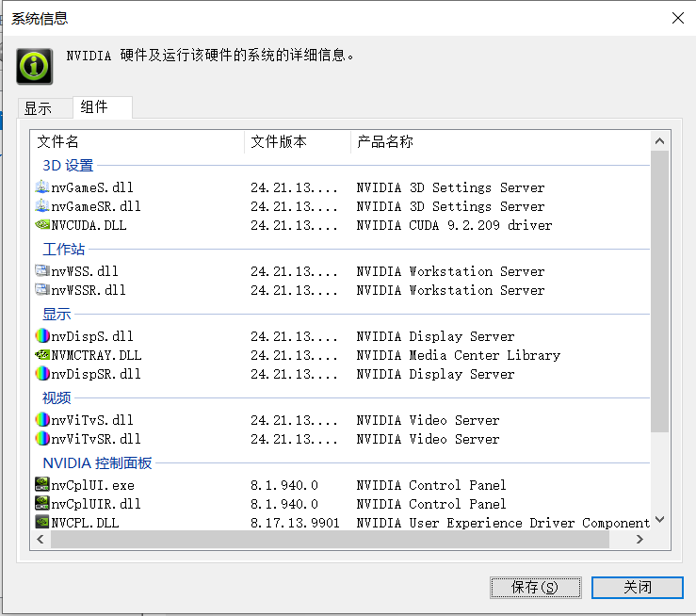Click the vertical scrollbar down arrow
This screenshot has height=616, width=696.
(659, 519)
